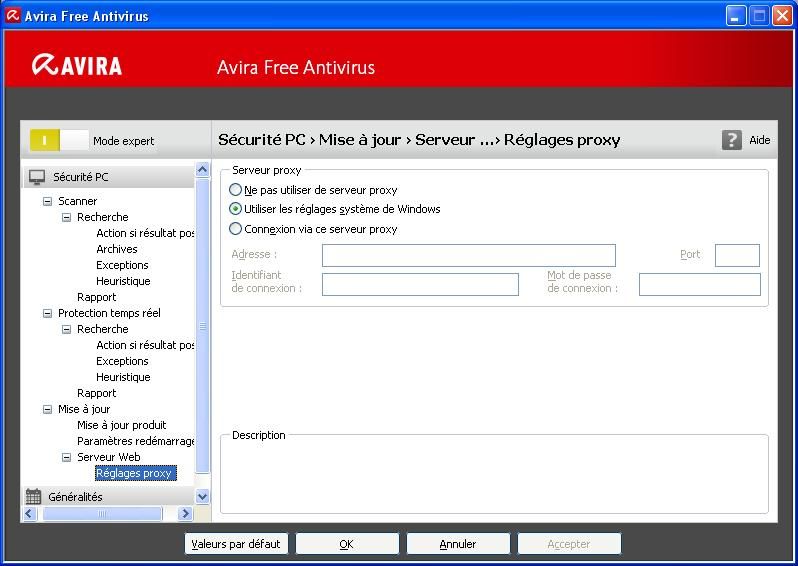This screenshot has height=566, width=798.
Task: Click the tree horizontal scroll right arrow
Action: coord(185,514)
